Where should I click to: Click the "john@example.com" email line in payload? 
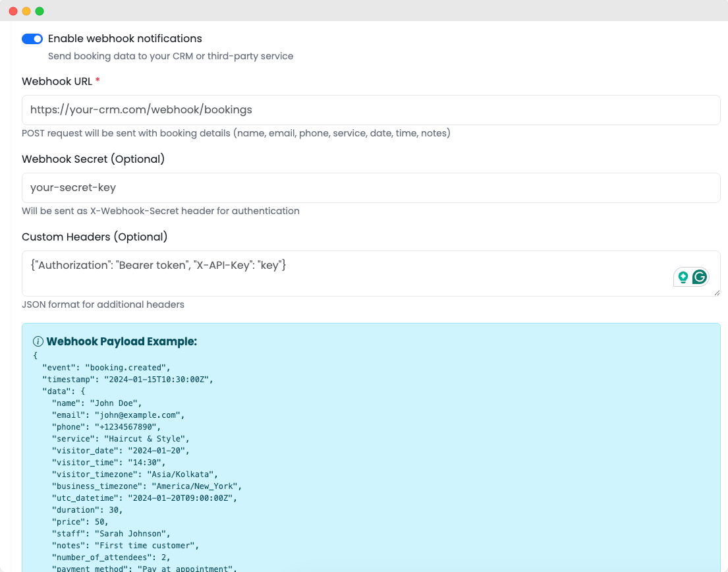pos(118,415)
